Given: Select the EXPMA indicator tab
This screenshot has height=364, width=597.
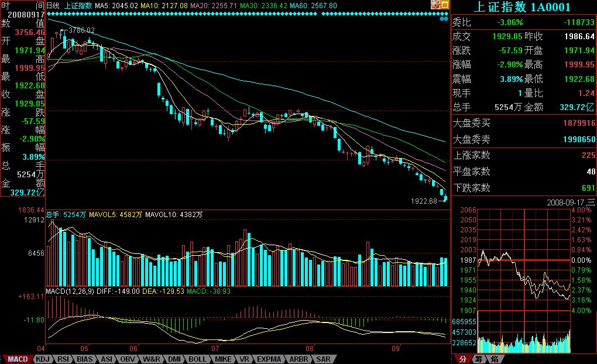Looking at the screenshot, I should (269, 359).
